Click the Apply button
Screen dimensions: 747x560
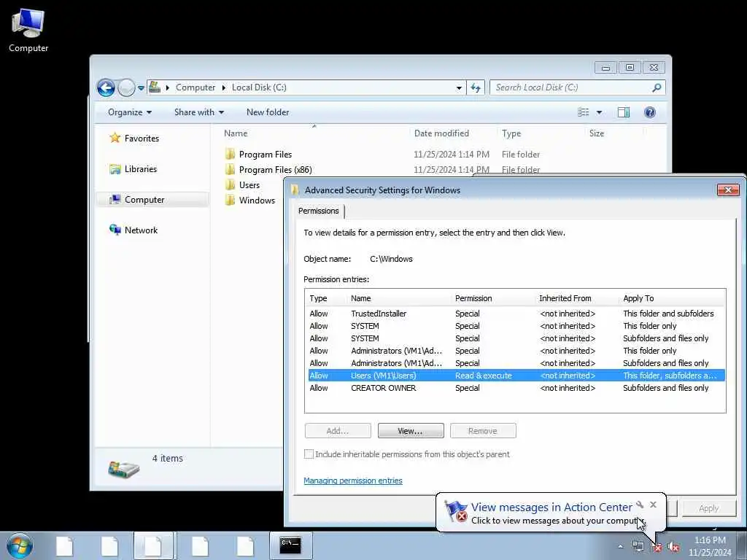[709, 508]
